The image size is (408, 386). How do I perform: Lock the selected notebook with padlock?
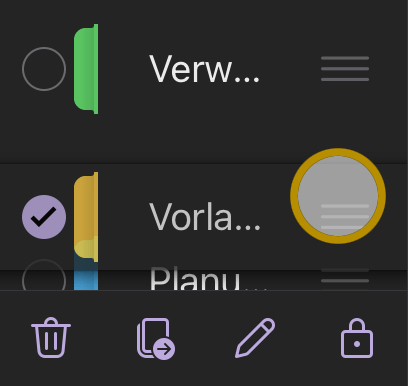click(x=357, y=338)
